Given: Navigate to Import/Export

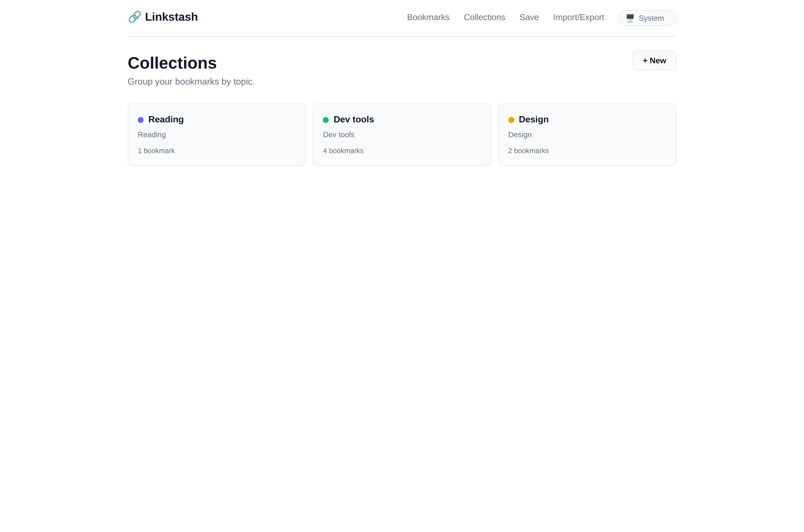Looking at the screenshot, I should coord(578,17).
